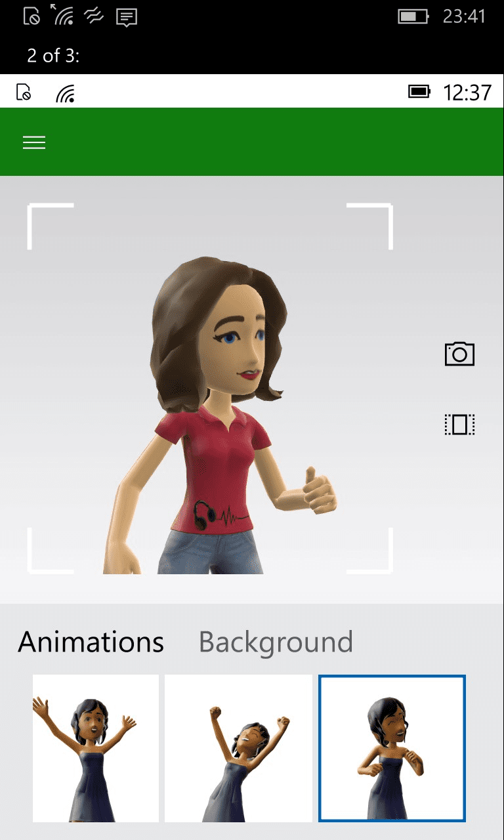This screenshot has height=840, width=504.
Task: Open the hamburger menu in green header
Action: 34,142
